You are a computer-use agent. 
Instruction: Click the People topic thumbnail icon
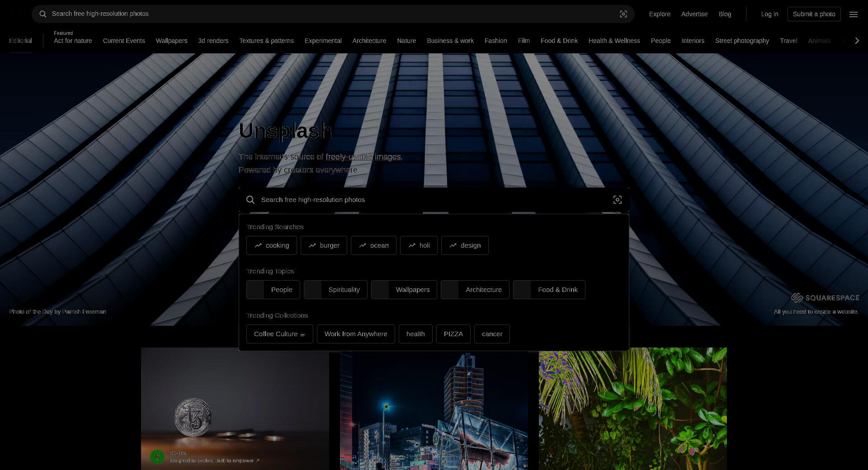(255, 290)
